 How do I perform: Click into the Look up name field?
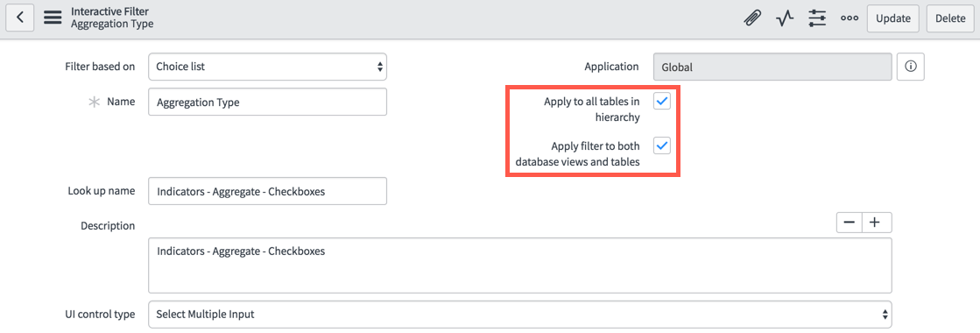click(267, 191)
